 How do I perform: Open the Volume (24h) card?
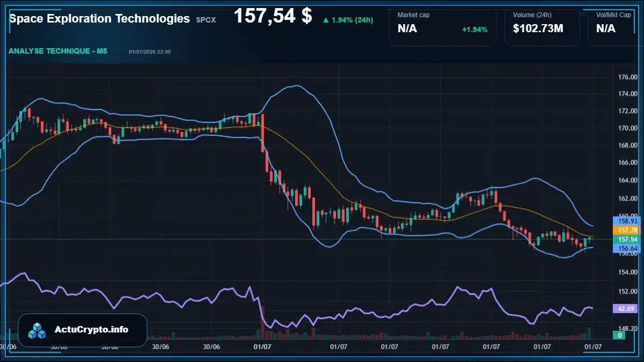[x=542, y=27]
